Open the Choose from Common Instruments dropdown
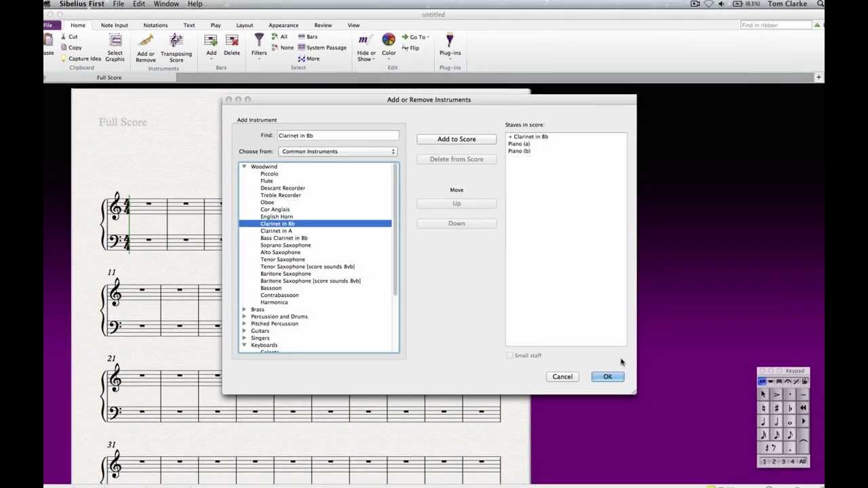The image size is (868, 488). coord(338,151)
